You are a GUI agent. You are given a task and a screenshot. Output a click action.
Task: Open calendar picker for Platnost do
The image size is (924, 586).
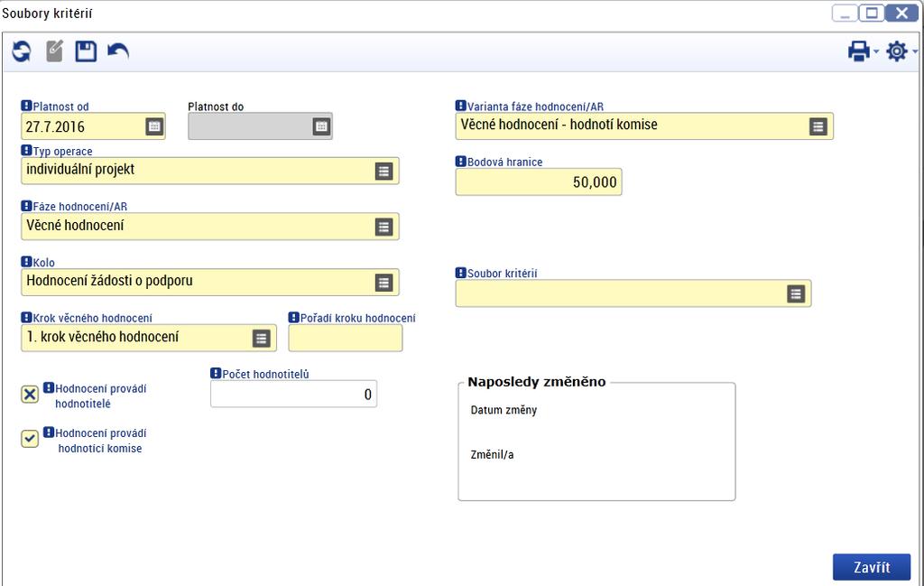(321, 126)
